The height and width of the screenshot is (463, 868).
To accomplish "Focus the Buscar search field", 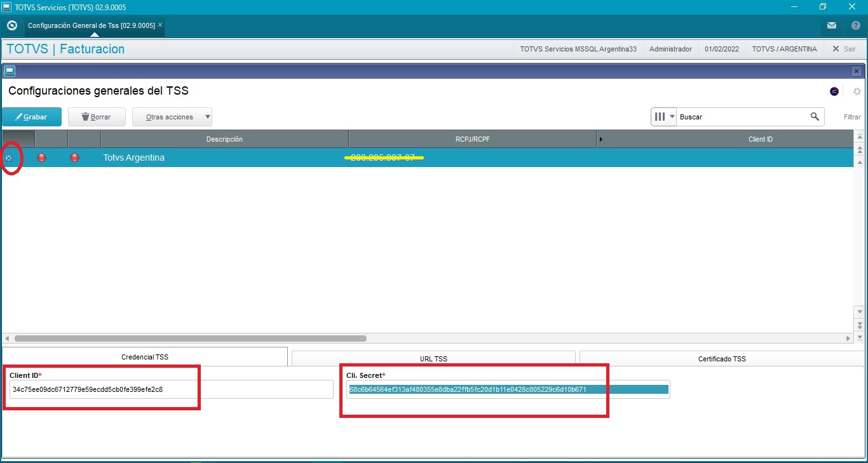I will point(742,117).
